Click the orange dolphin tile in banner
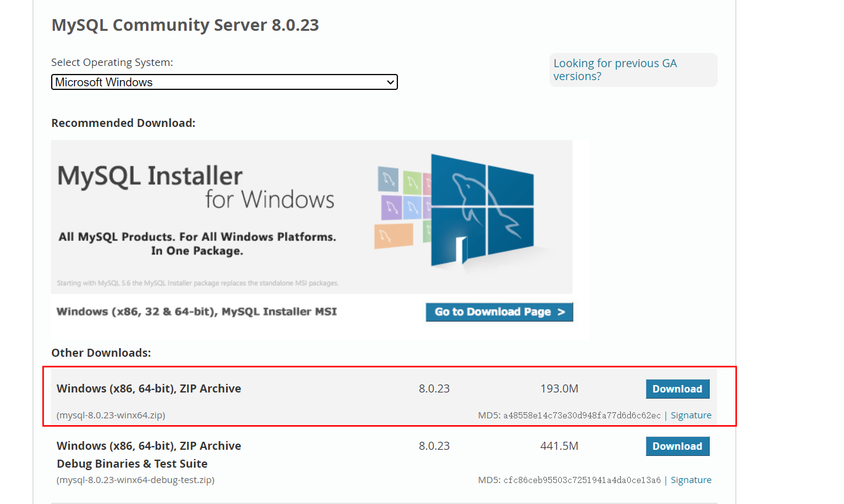The height and width of the screenshot is (504, 844). coord(393,235)
